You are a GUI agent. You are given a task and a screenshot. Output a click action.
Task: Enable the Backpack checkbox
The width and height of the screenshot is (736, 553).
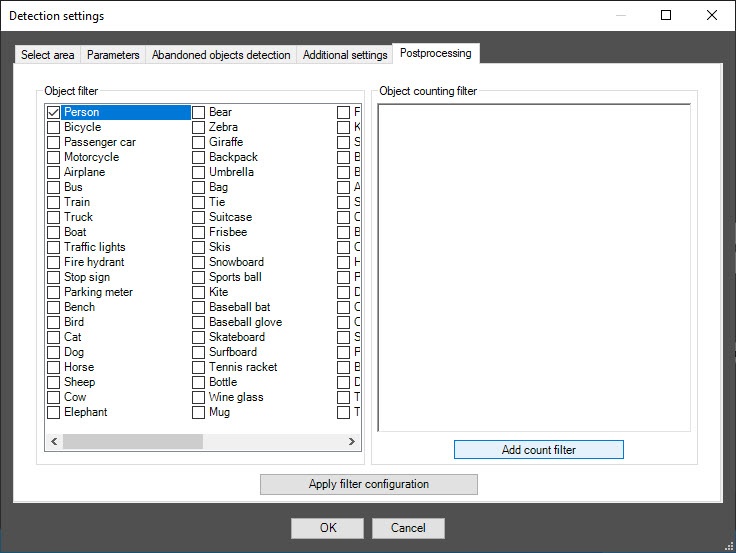pyautogui.click(x=199, y=158)
